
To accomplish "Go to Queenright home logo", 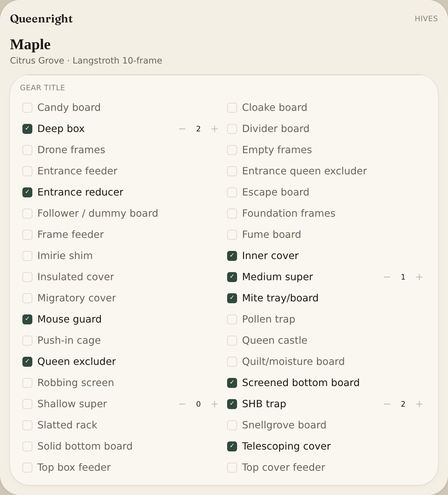I will [x=41, y=19].
